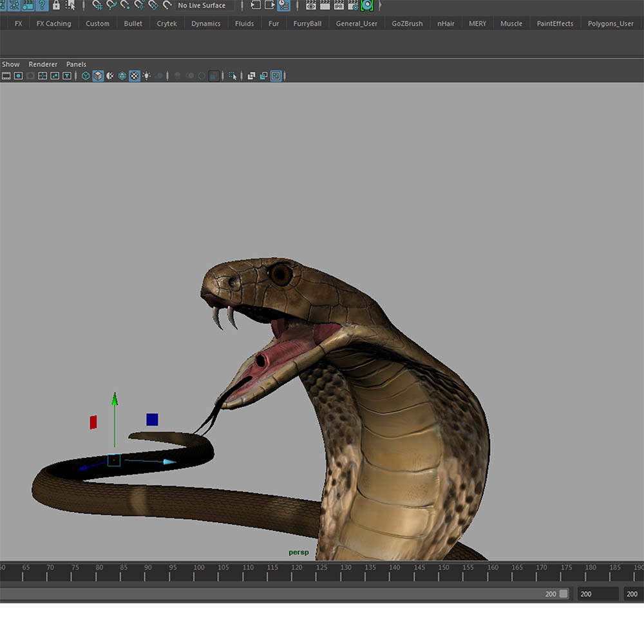
Task: Click the green bracketed Hypershade icon
Action: (x=367, y=5)
